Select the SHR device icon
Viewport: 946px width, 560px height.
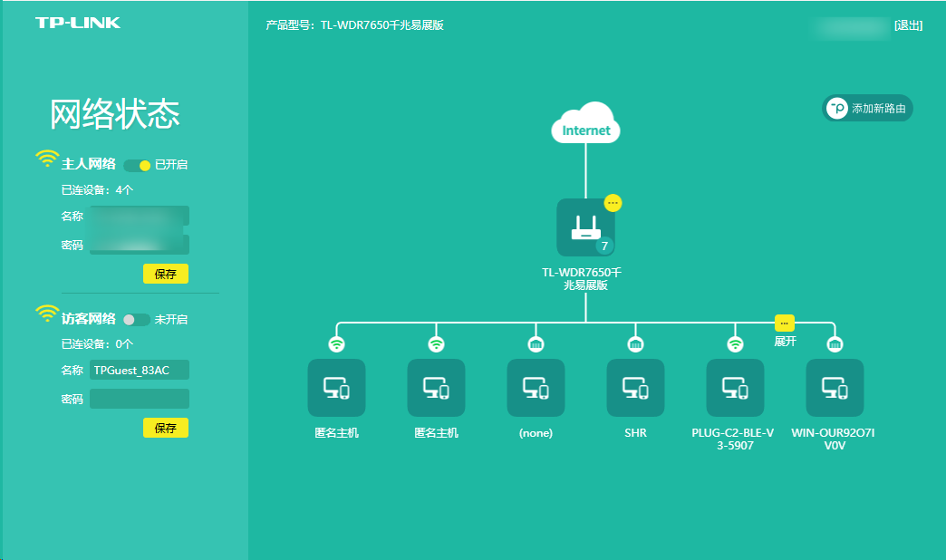635,388
